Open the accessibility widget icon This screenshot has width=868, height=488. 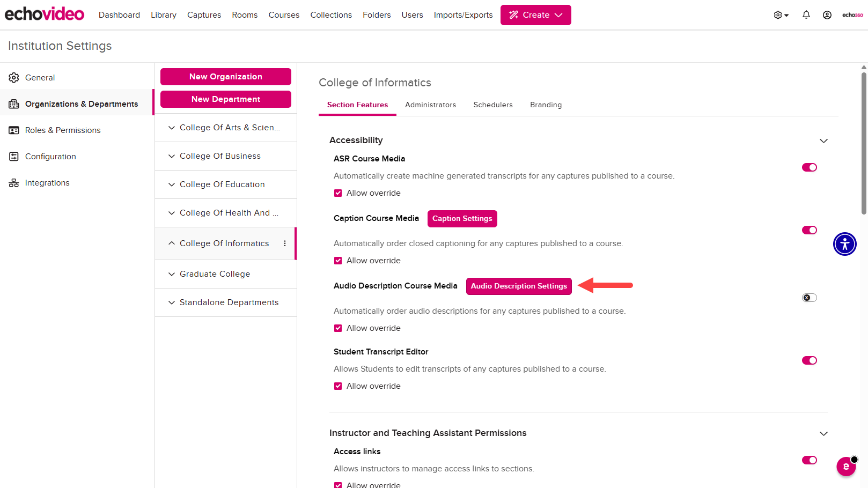click(845, 244)
